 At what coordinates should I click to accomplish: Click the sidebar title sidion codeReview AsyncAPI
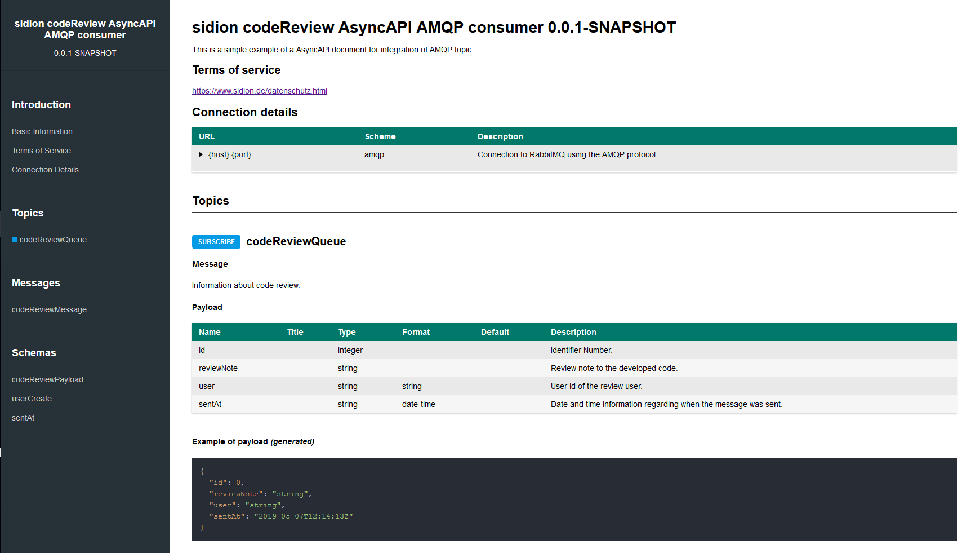coord(85,29)
